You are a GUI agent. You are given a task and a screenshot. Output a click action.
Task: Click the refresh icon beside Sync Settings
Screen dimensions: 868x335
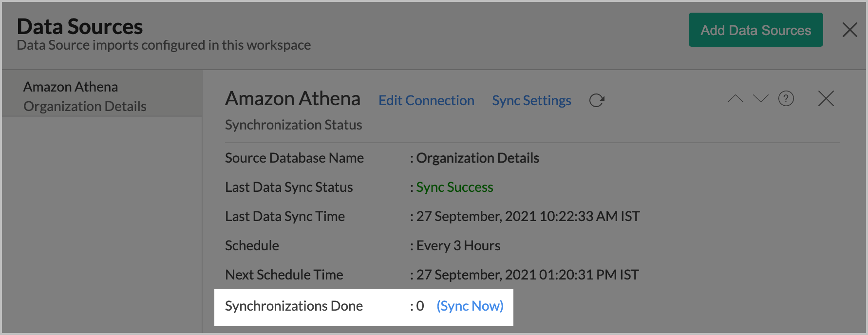(x=596, y=100)
